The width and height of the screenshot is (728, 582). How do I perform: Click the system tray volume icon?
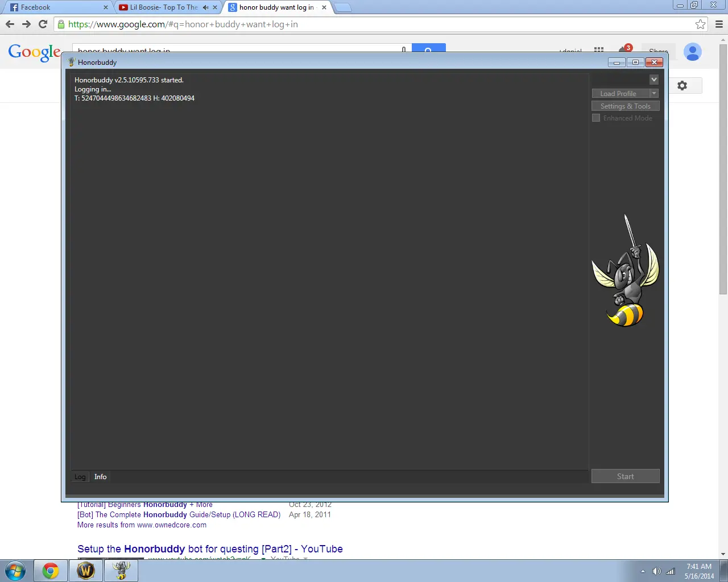(x=656, y=571)
